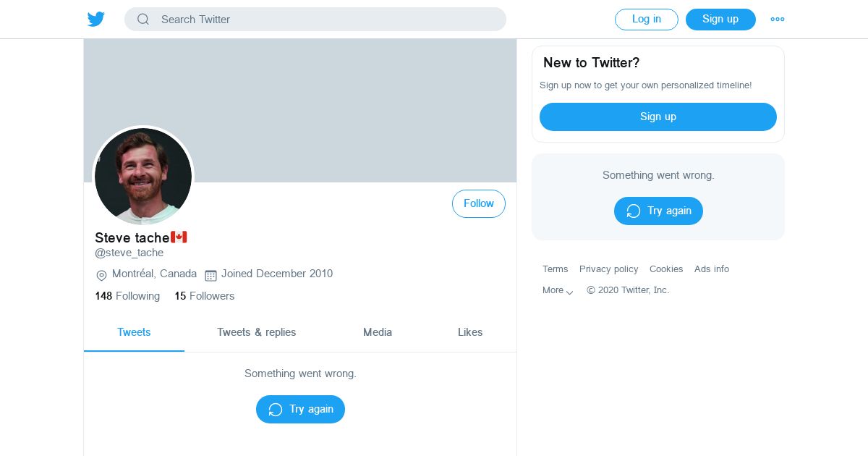Select the Tweets tab

point(134,332)
